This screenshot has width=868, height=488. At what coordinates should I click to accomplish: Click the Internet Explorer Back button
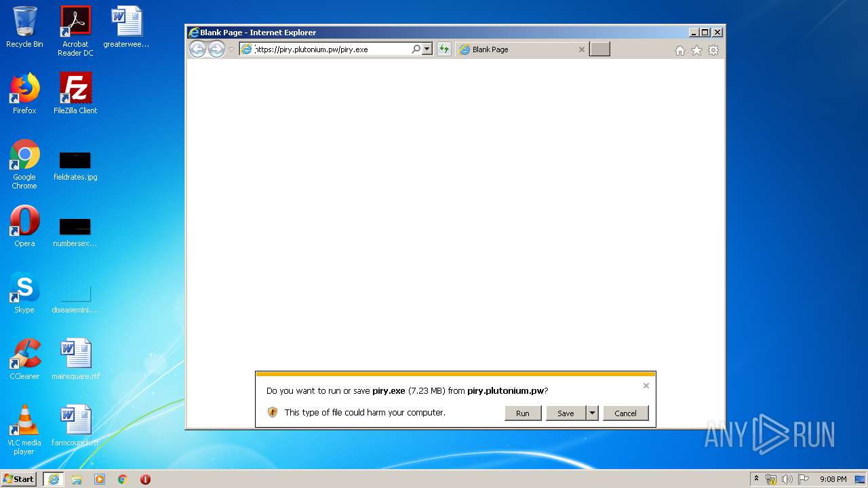(197, 49)
